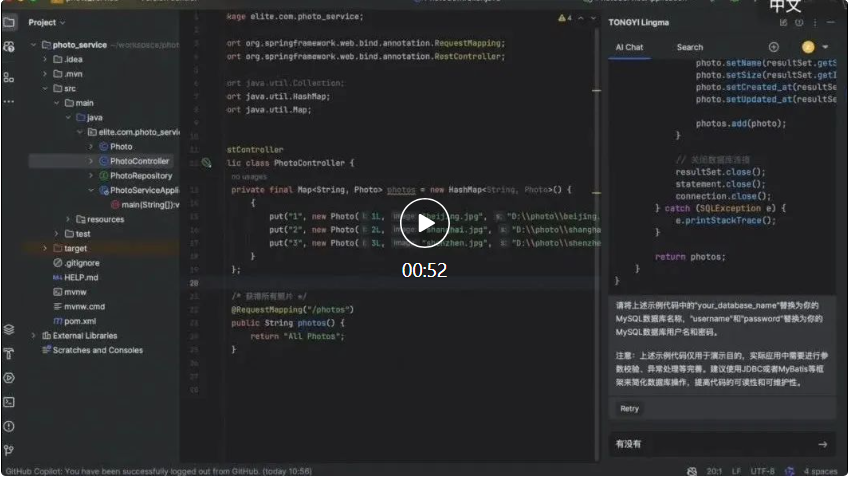Click the TONGYI Lingma panel options kebab icon

(815, 23)
